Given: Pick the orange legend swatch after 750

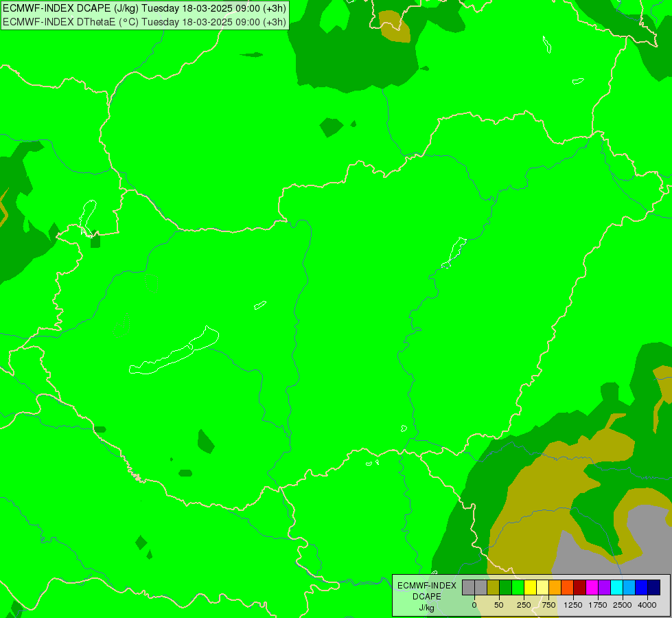Looking at the screenshot, I should [x=555, y=588].
